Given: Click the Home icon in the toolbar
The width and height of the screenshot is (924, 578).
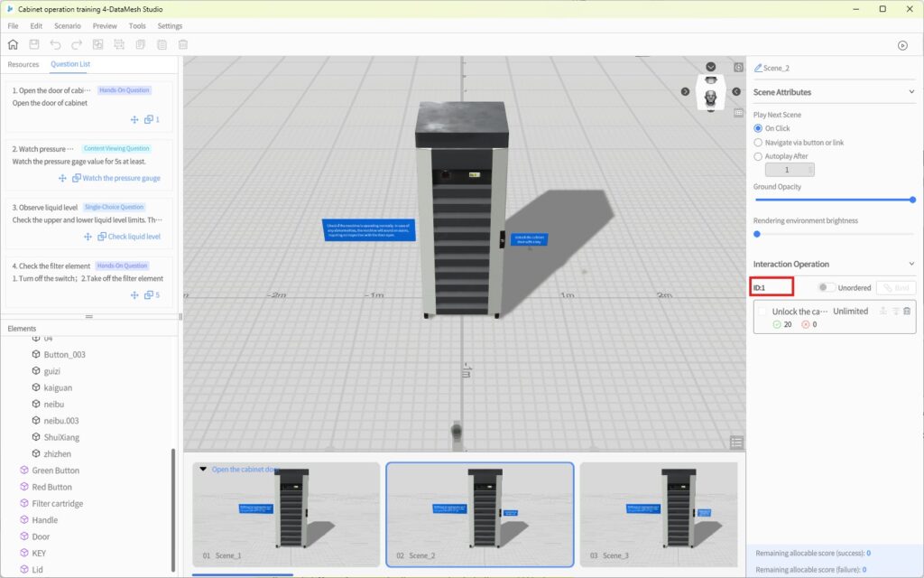Looking at the screenshot, I should coord(13,44).
